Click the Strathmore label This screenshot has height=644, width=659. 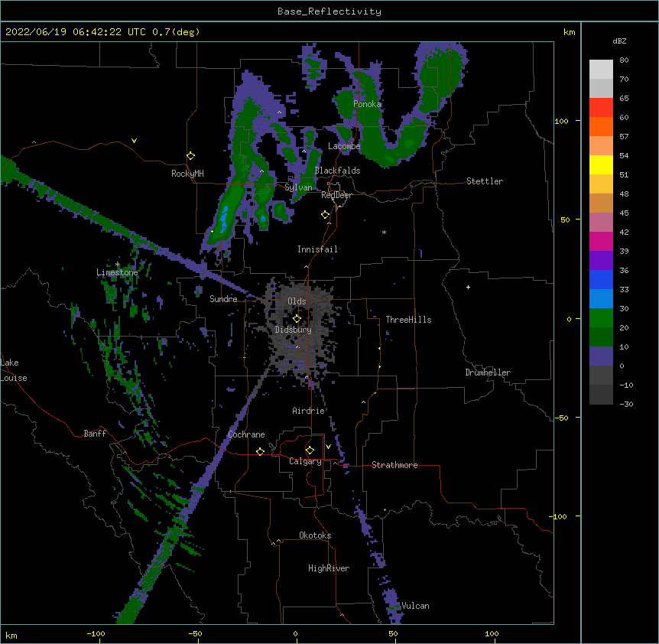coord(394,465)
